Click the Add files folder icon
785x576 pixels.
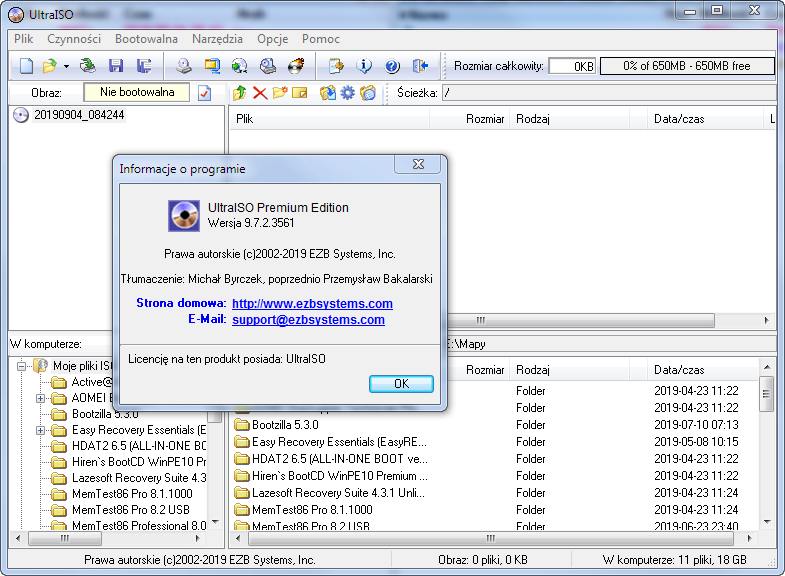(328, 93)
